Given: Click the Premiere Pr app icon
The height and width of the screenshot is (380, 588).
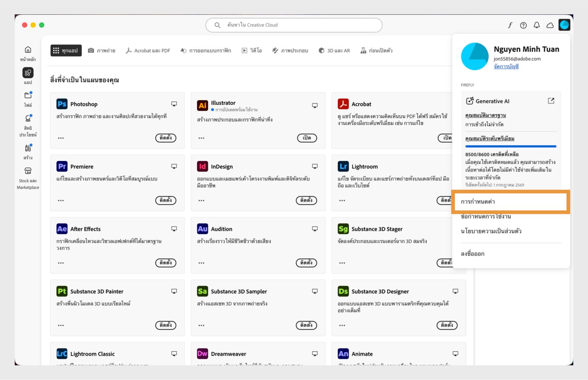Looking at the screenshot, I should pos(62,166).
